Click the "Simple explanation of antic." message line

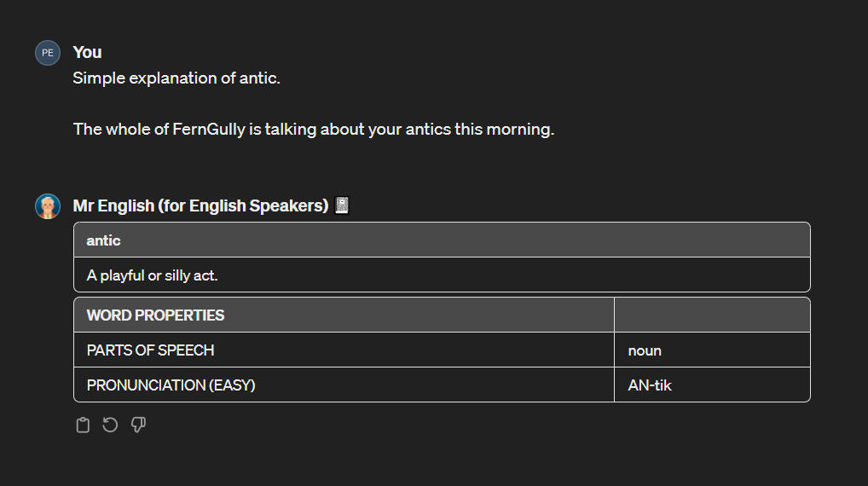point(176,78)
